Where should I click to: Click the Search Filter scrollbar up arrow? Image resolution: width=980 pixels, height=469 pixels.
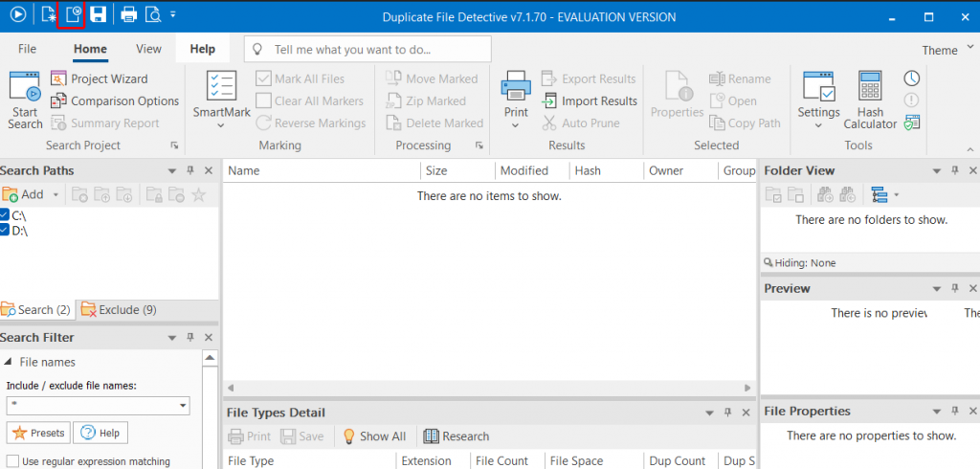point(210,358)
